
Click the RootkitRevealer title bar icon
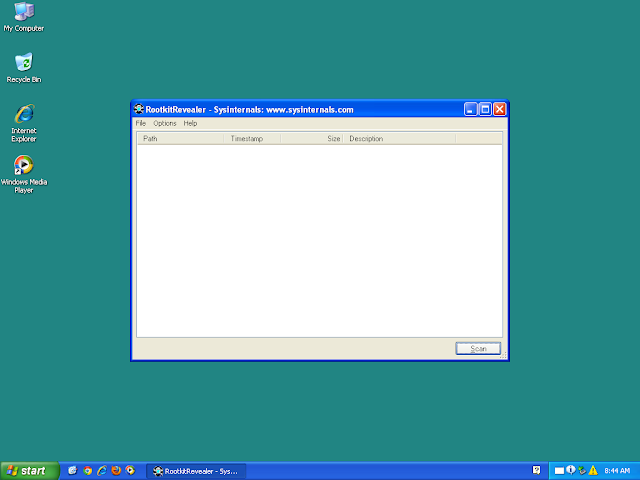coord(139,109)
